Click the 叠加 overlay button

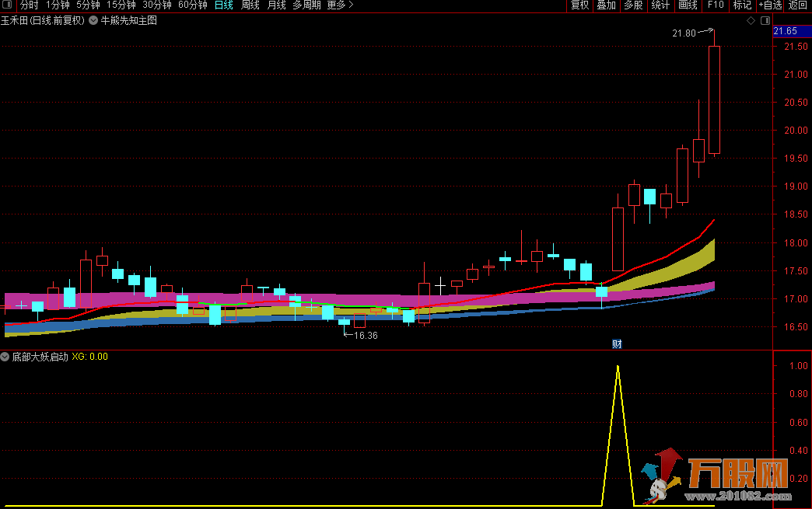click(x=607, y=5)
